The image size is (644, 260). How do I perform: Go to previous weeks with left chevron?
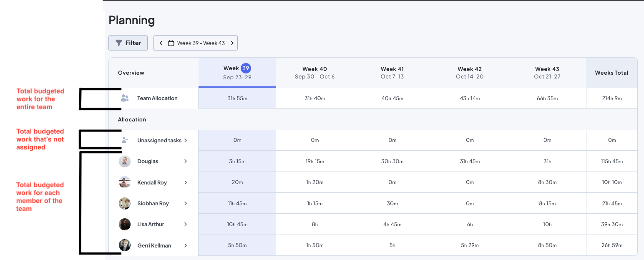click(x=161, y=43)
